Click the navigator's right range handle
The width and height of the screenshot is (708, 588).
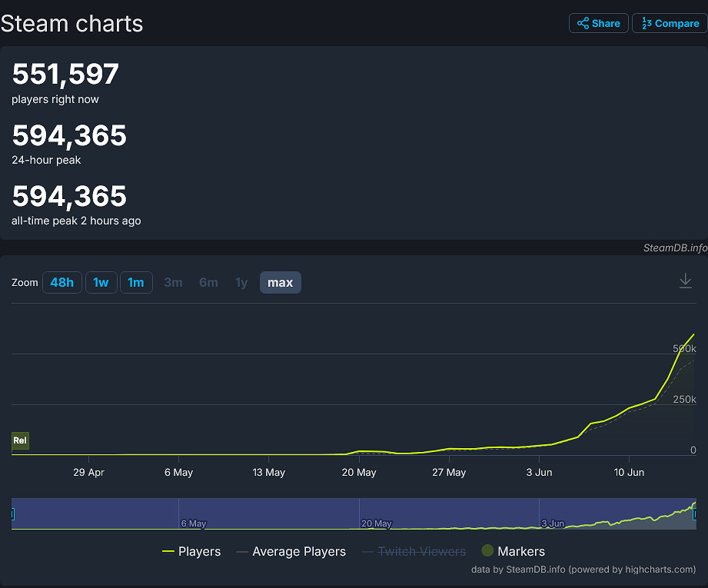pos(696,514)
